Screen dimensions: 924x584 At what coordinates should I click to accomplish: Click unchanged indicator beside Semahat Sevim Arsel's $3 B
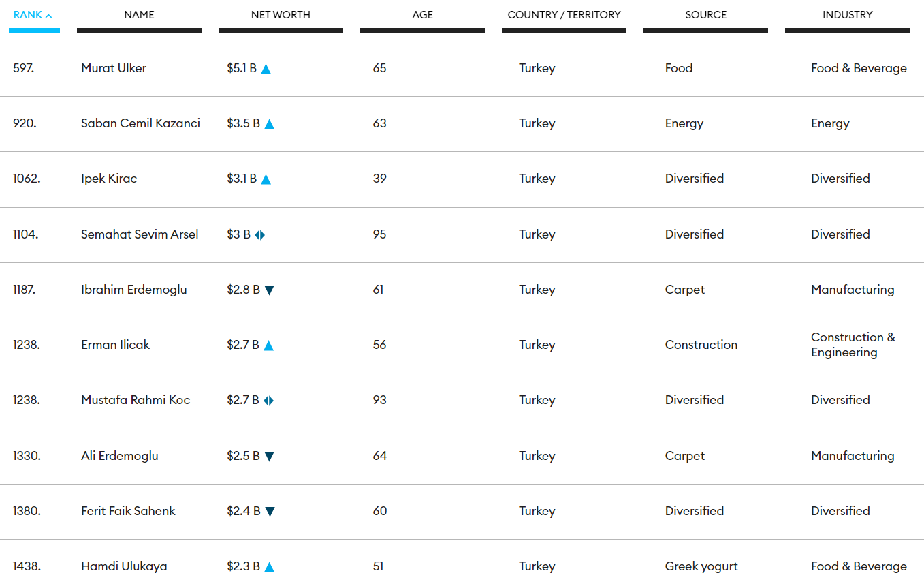[260, 235]
